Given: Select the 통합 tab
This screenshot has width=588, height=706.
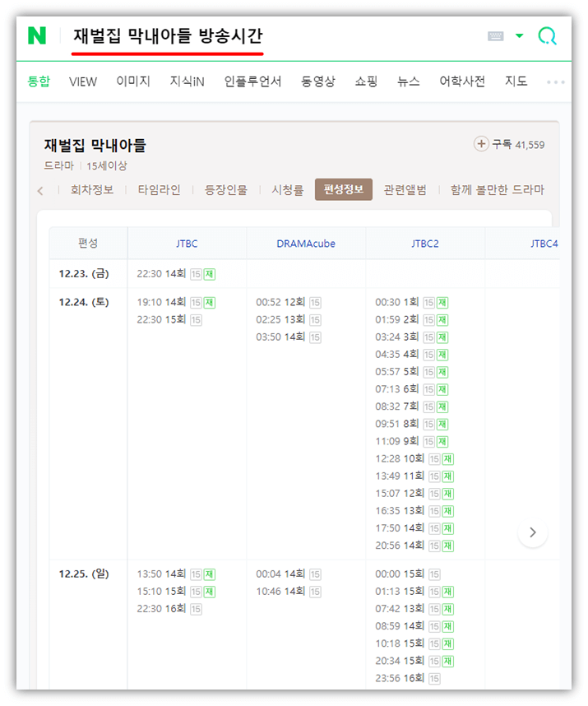Looking at the screenshot, I should click(39, 81).
